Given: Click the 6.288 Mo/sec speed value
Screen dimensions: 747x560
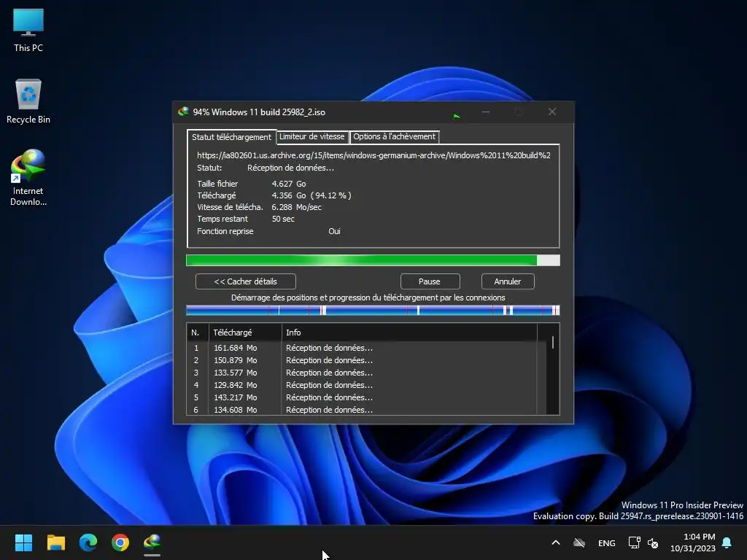Looking at the screenshot, I should click(296, 208).
